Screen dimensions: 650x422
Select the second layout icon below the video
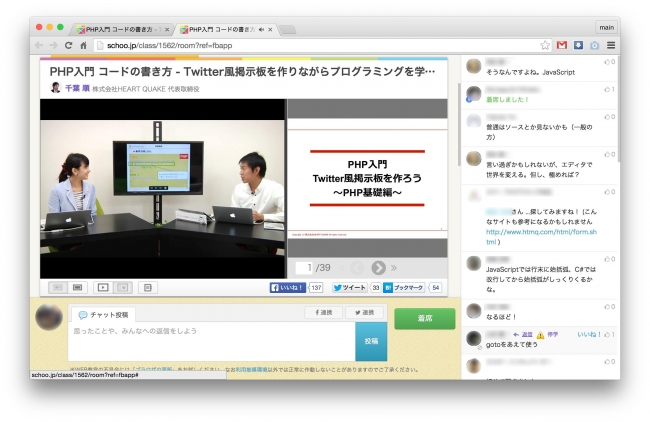tap(77, 287)
